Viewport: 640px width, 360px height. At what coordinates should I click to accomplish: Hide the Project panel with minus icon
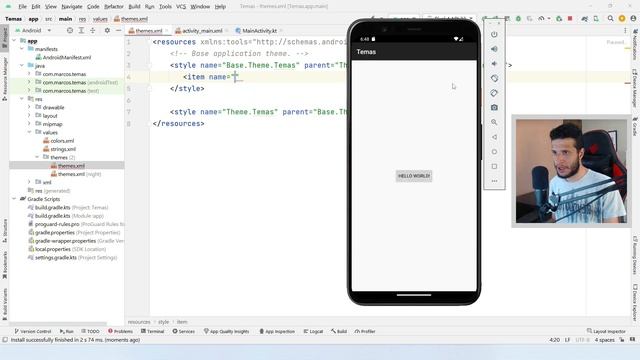[118, 31]
